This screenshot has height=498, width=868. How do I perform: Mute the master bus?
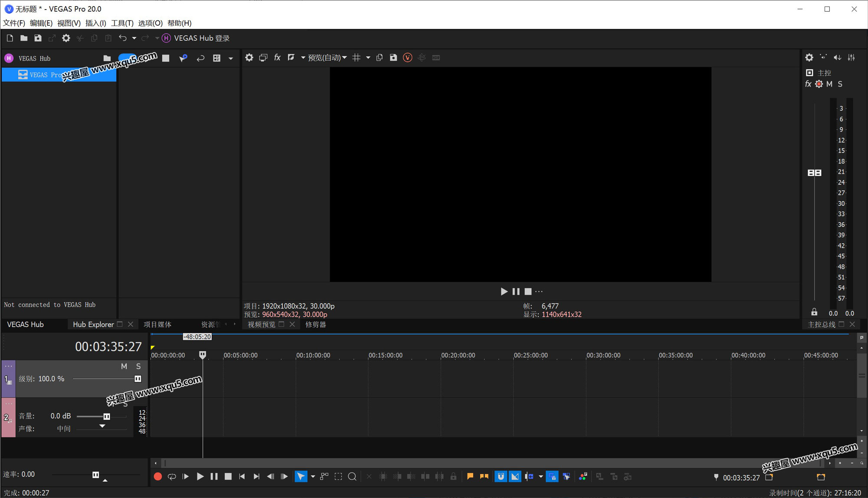click(x=829, y=84)
